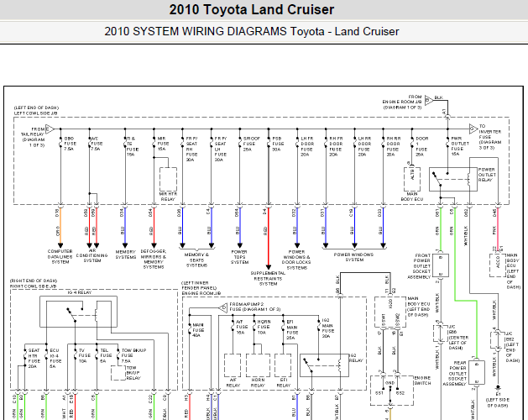This screenshot has height=420, width=528.
Task: Click the IG2 MAIN FUSE 20A label
Action: [327, 328]
